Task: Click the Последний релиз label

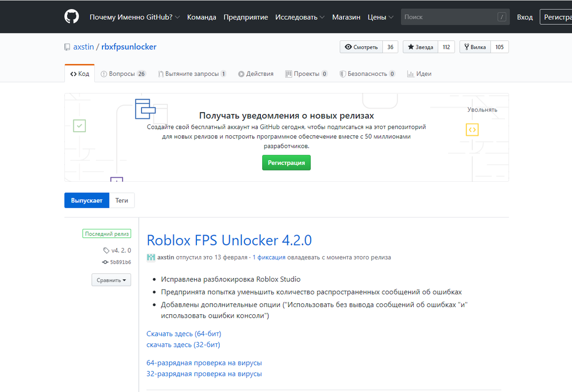Action: tap(107, 234)
